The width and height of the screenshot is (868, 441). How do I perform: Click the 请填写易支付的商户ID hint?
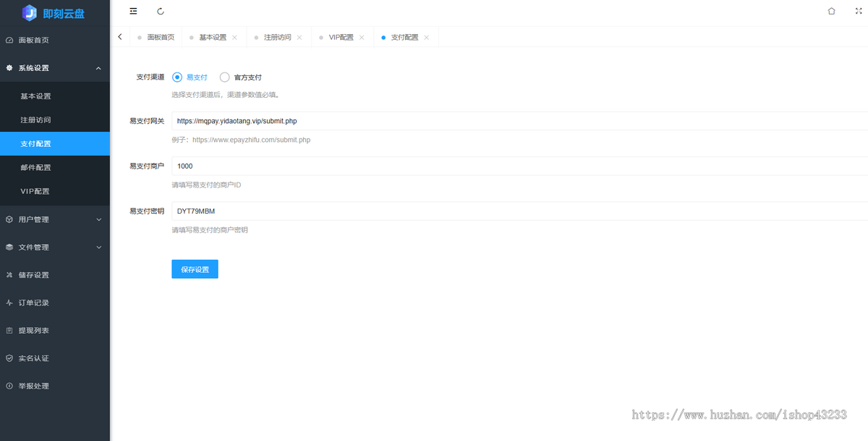(206, 185)
